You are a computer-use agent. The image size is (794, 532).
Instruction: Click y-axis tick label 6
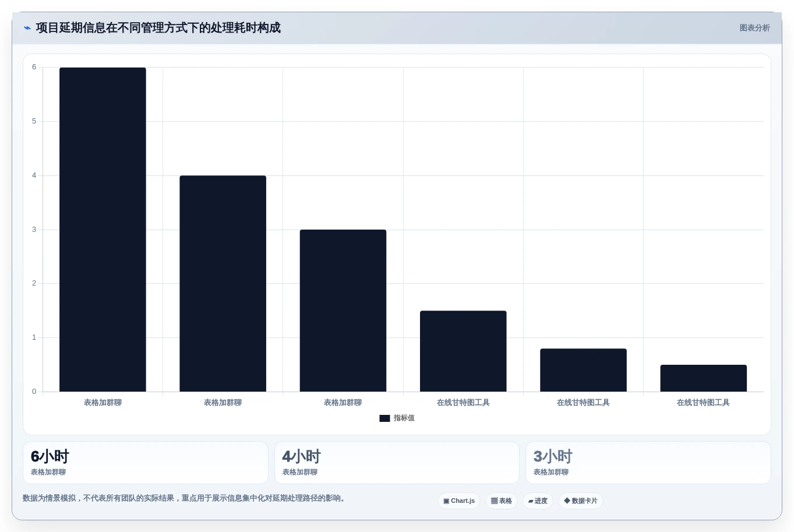[x=34, y=67]
